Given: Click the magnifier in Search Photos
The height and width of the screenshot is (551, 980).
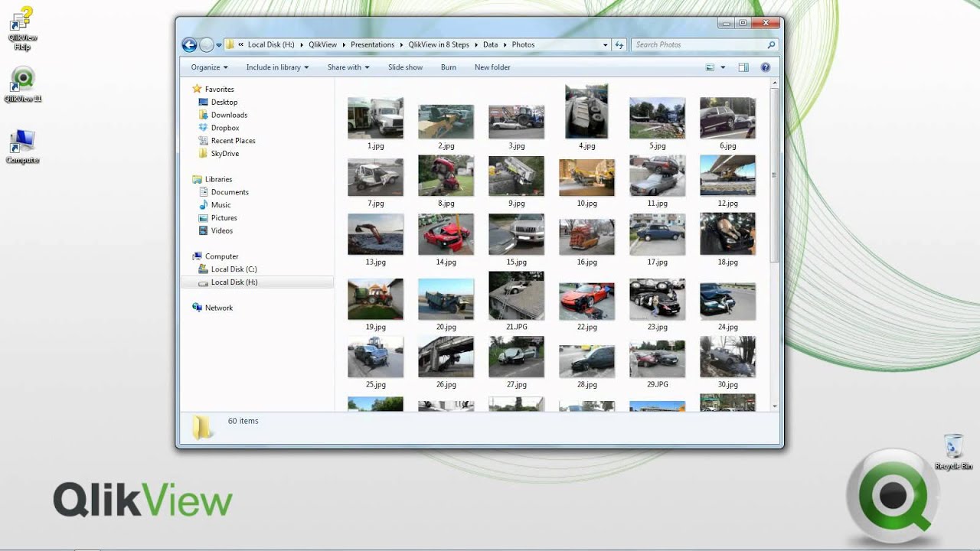Looking at the screenshot, I should tap(771, 44).
